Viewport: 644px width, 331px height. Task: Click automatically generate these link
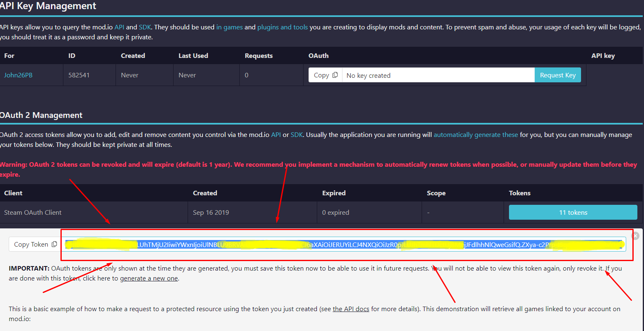(x=475, y=134)
